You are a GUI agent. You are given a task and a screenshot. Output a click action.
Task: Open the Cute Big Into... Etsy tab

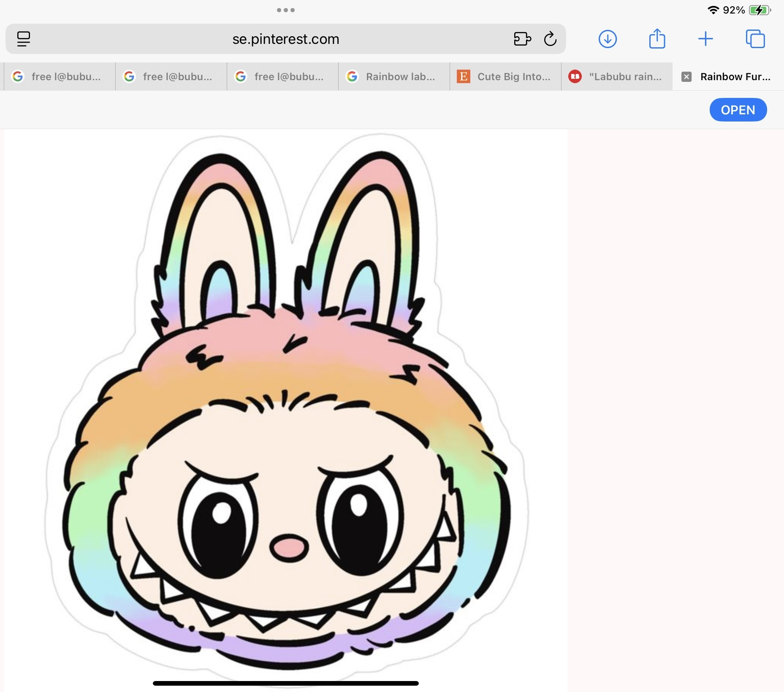(505, 77)
